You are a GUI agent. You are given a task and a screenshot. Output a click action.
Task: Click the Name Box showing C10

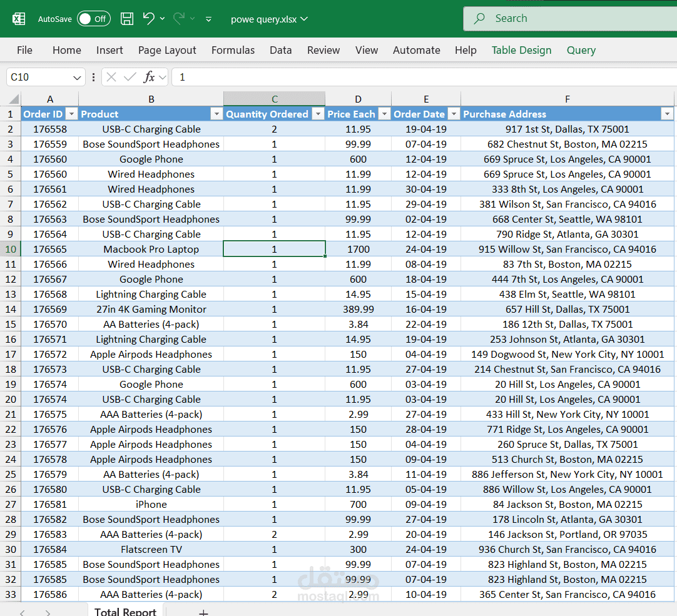[45, 78]
